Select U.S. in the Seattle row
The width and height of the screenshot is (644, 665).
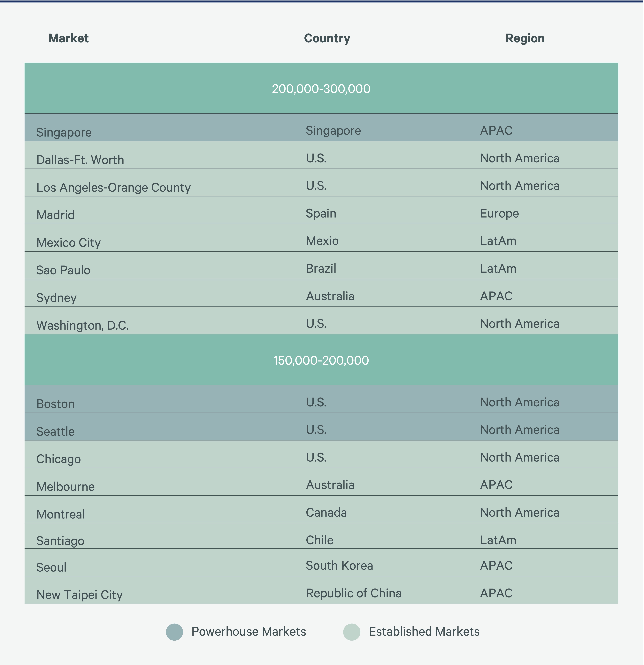[316, 430]
